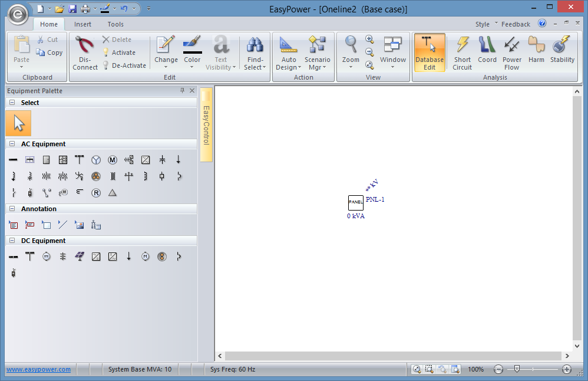The height and width of the screenshot is (381, 588).
Task: Choose the solar panel DC equipment icon
Action: tap(80, 257)
